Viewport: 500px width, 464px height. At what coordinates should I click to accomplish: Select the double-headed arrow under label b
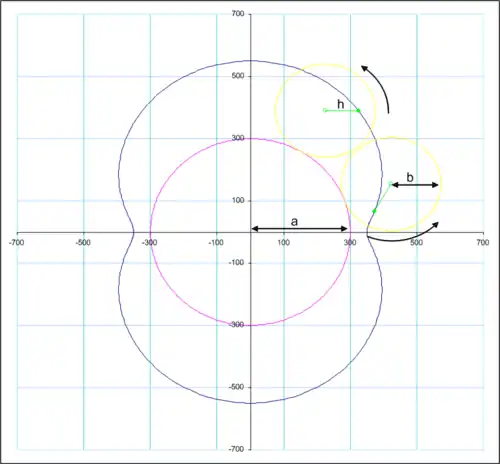pos(415,185)
